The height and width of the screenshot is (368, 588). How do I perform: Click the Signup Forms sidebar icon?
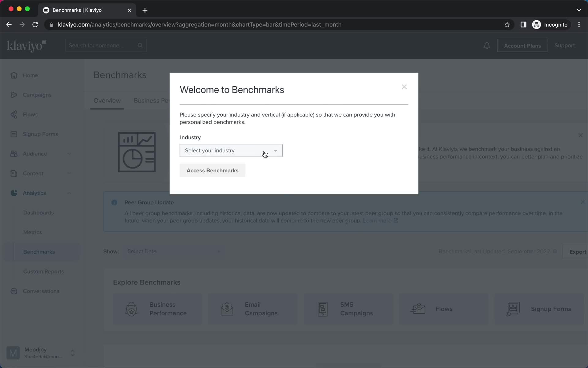[14, 134]
